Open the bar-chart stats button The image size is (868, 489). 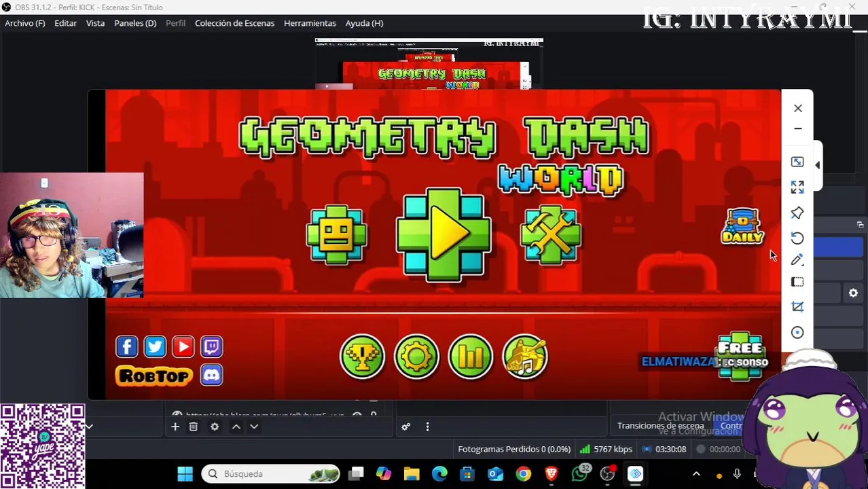click(471, 357)
